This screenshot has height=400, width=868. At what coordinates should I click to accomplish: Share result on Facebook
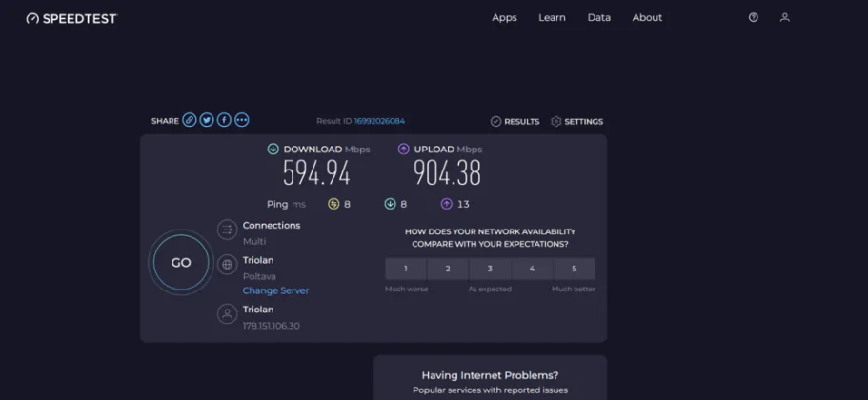click(x=224, y=120)
